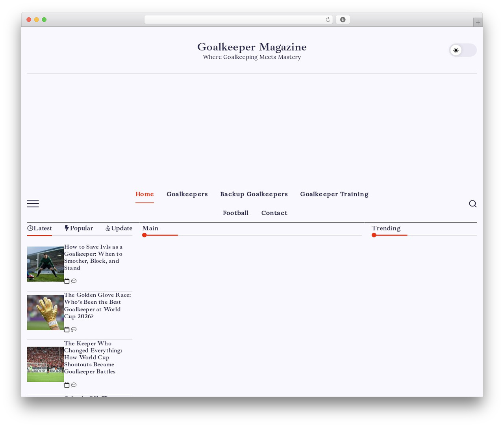Open The Golden Glove Race article link

98,306
